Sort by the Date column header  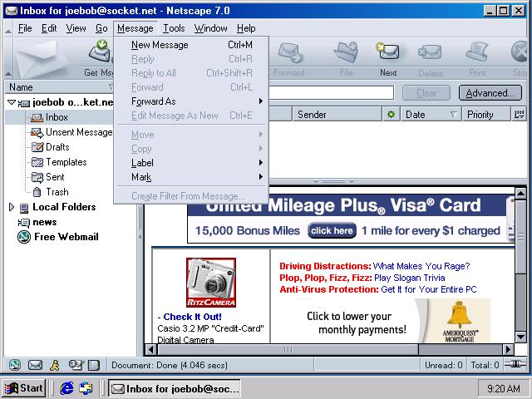coord(431,115)
